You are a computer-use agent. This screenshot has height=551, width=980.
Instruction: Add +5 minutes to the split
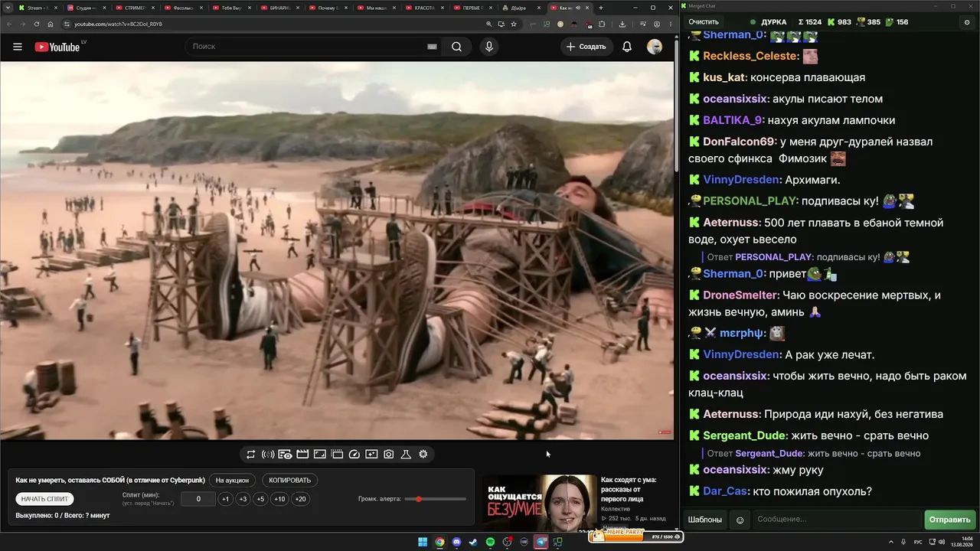[x=260, y=499]
